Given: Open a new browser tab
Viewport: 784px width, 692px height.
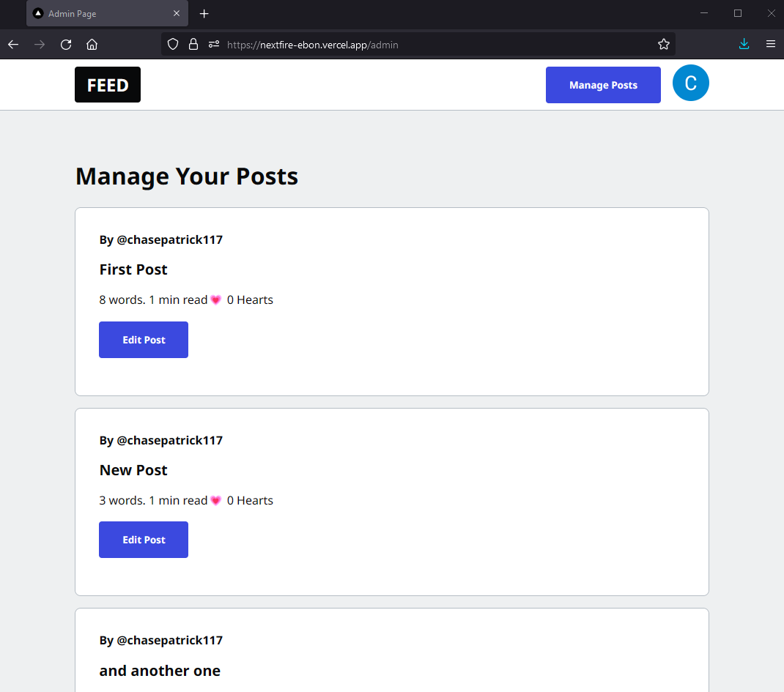Looking at the screenshot, I should (204, 14).
